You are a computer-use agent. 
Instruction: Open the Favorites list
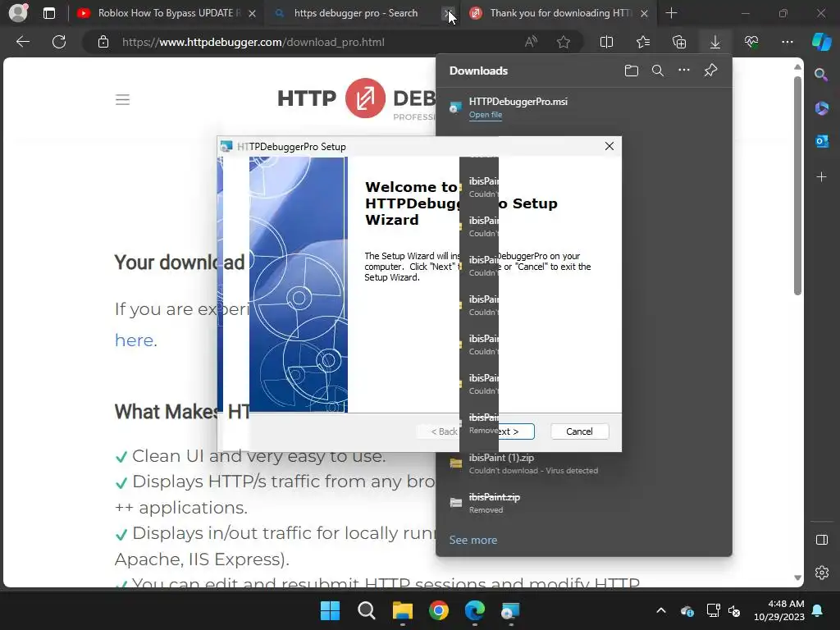(643, 42)
